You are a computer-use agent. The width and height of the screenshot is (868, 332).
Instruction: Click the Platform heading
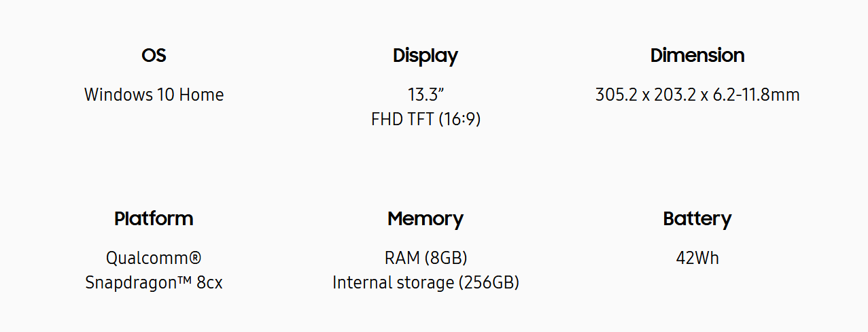[154, 218]
